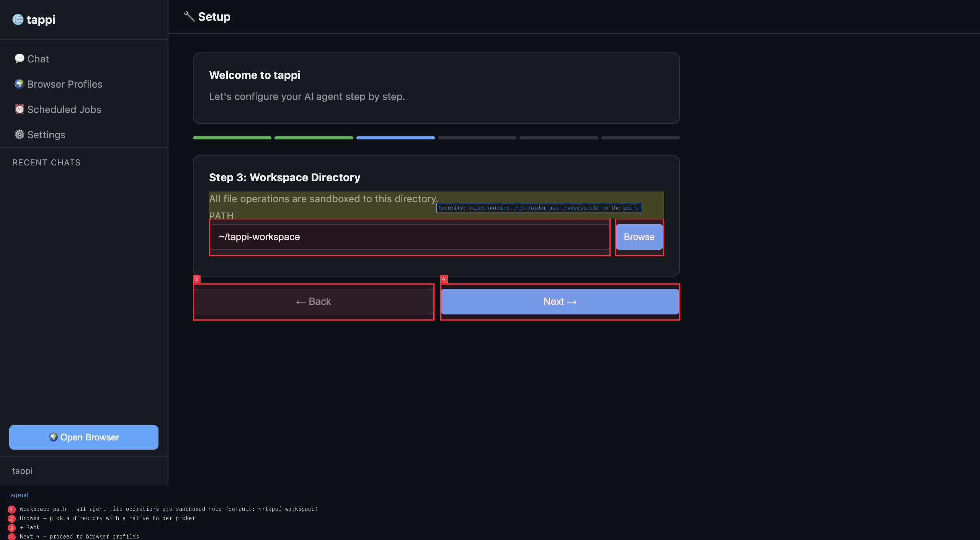980x540 pixels.
Task: Launch the browser with Open Browser
Action: click(x=83, y=437)
